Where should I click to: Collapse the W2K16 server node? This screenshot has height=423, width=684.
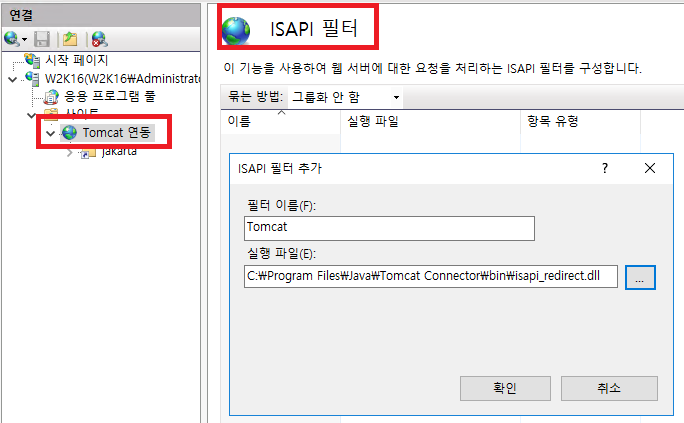pos(13,79)
